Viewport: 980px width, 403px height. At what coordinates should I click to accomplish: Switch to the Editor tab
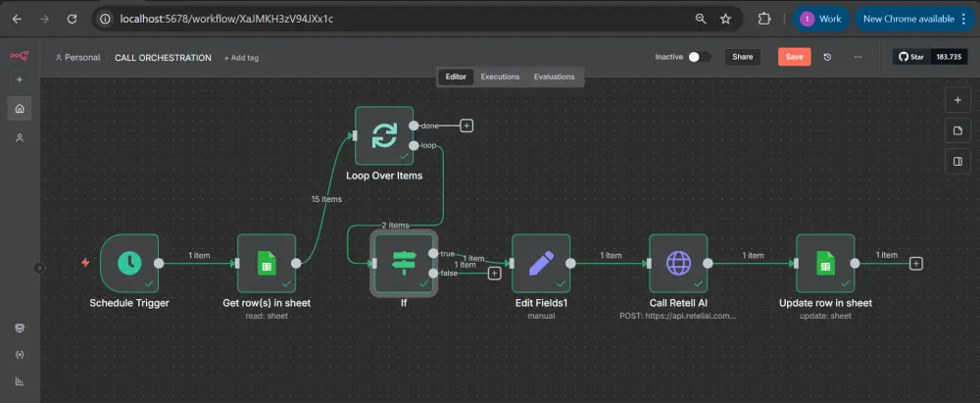[456, 76]
